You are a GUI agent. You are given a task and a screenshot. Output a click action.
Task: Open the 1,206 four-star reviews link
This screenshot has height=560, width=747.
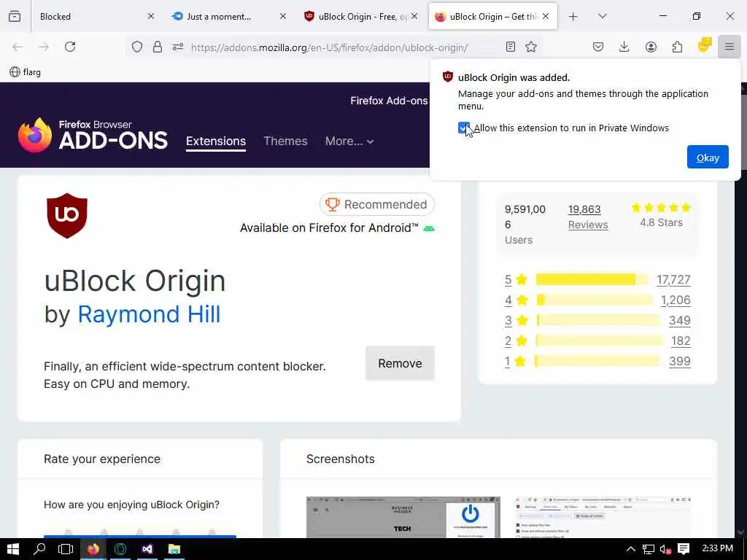[676, 300]
